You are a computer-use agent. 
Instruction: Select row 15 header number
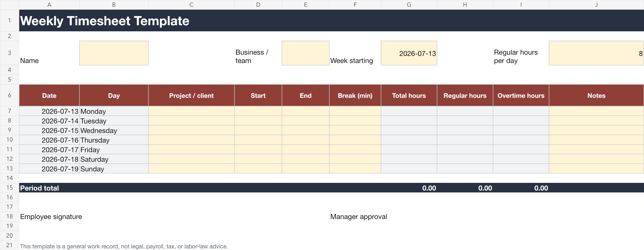click(10, 188)
